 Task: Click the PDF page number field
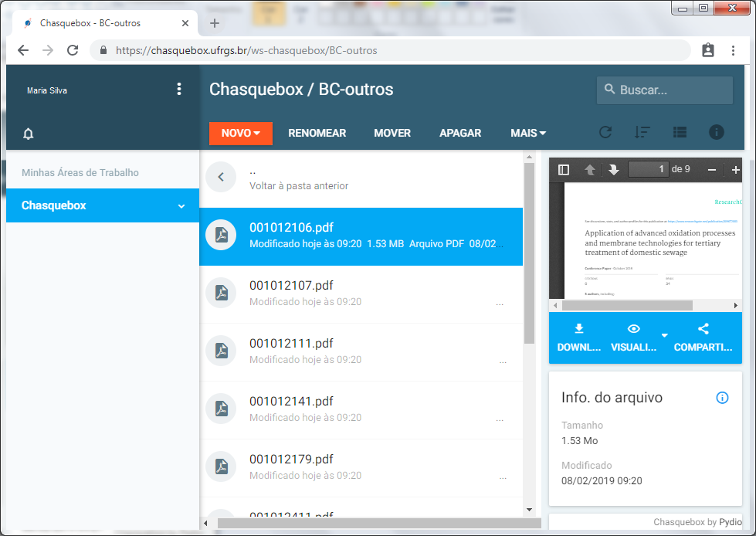(x=648, y=169)
